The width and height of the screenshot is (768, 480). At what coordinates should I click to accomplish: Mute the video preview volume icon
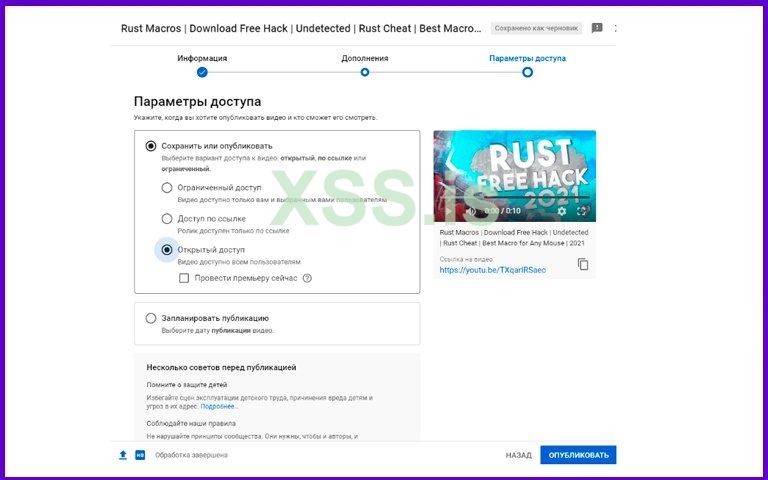click(x=470, y=211)
